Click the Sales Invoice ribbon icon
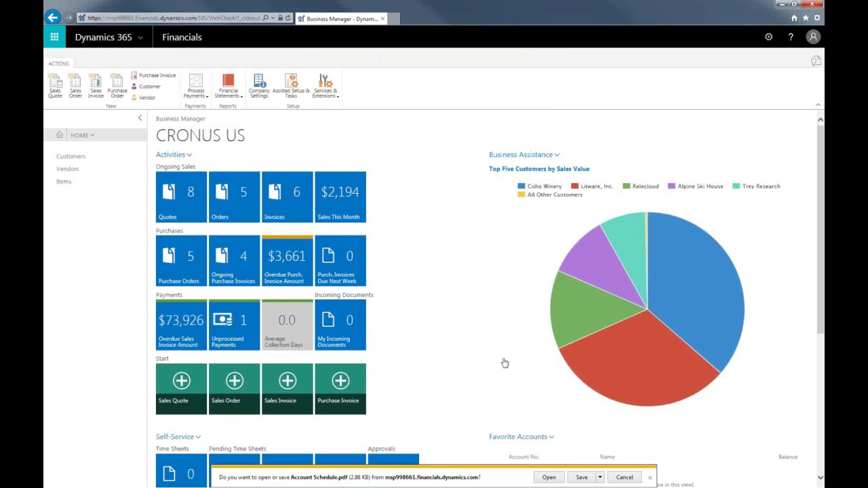Image resolution: width=868 pixels, height=488 pixels. (96, 86)
